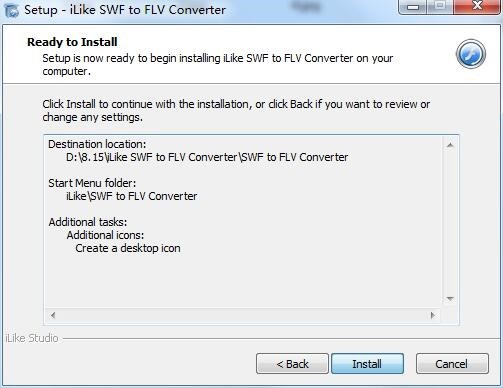Click the setup icon in title bar
This screenshot has width=503, height=388.
11,10
